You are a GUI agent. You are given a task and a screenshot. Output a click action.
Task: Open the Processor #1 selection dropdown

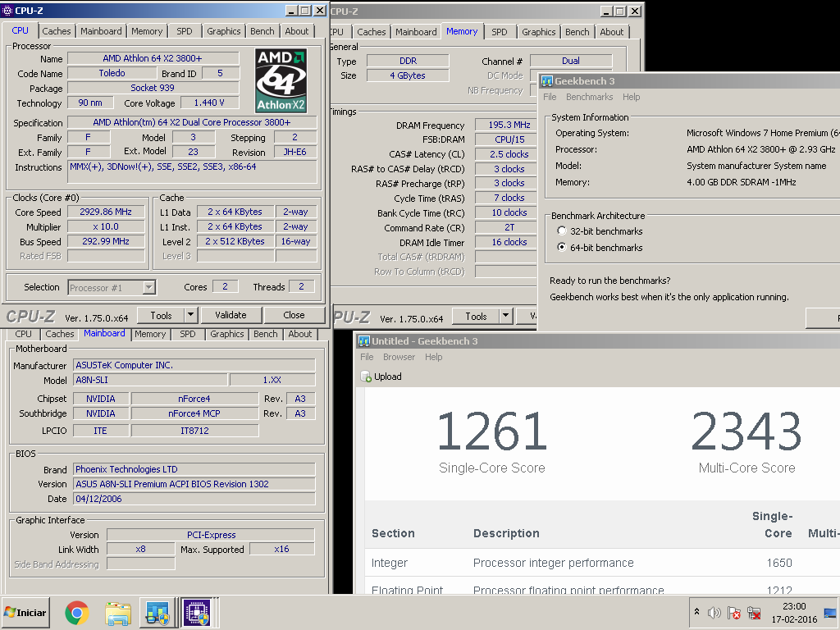click(x=149, y=288)
